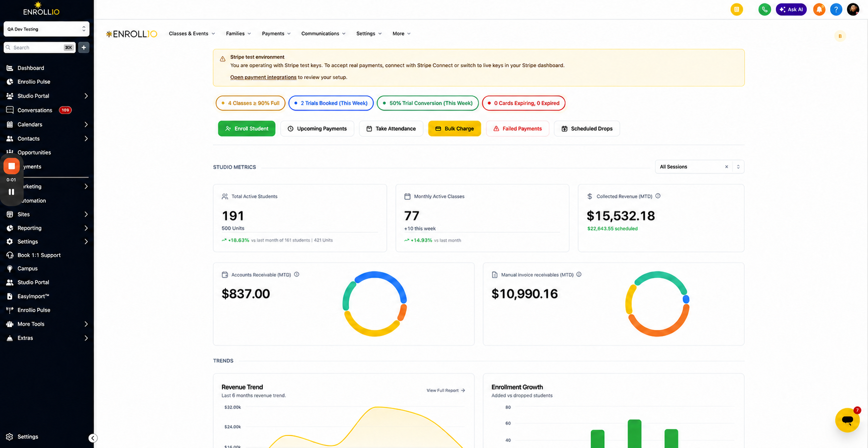Select 0 Cards Expiring, 0 Expired chip
The image size is (868, 448).
pyautogui.click(x=524, y=103)
